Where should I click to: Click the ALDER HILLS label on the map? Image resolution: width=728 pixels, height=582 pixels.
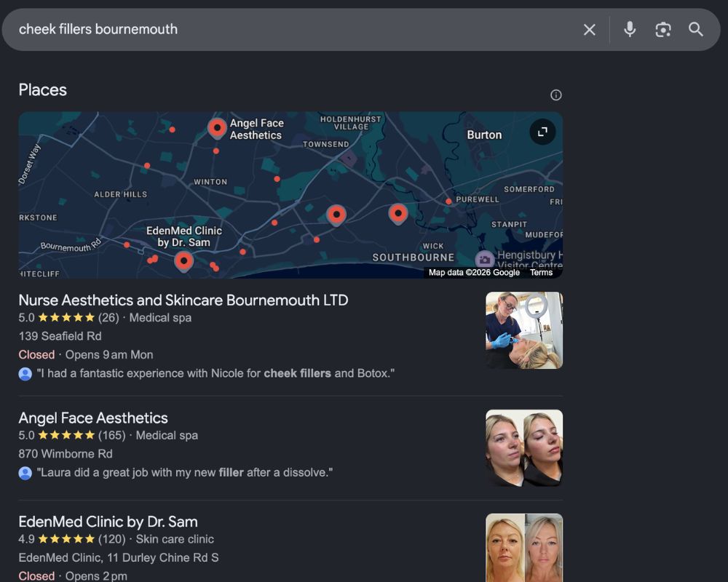point(121,194)
